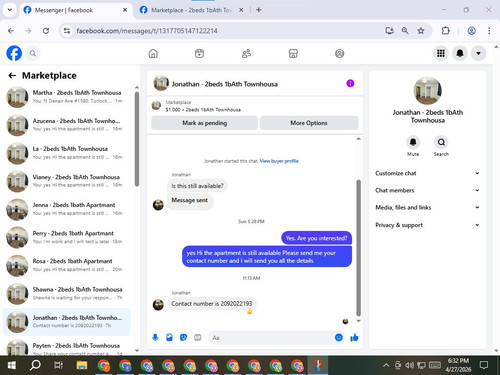Viewport: 500px width, 375px height.
Task: Expand Media, files and links section
Action: (428, 207)
